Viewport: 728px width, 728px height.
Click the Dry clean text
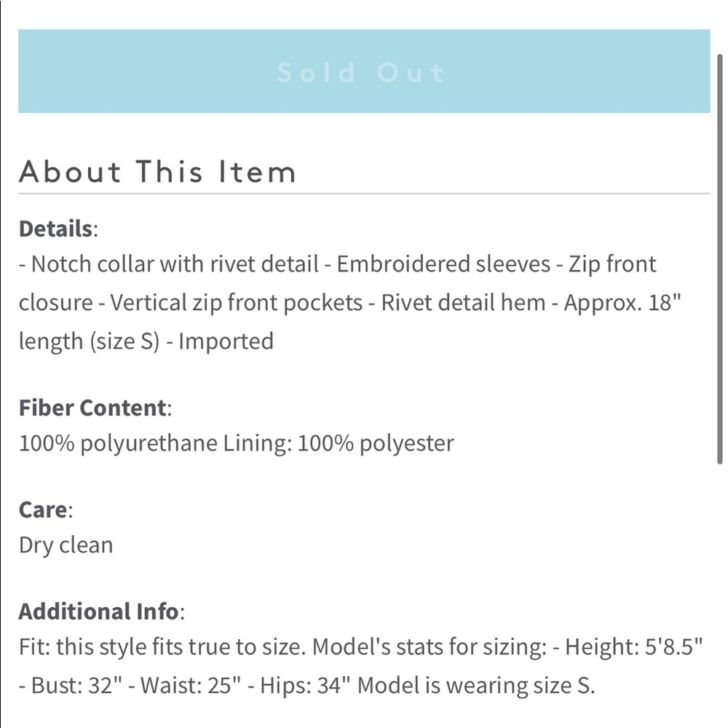point(66,545)
